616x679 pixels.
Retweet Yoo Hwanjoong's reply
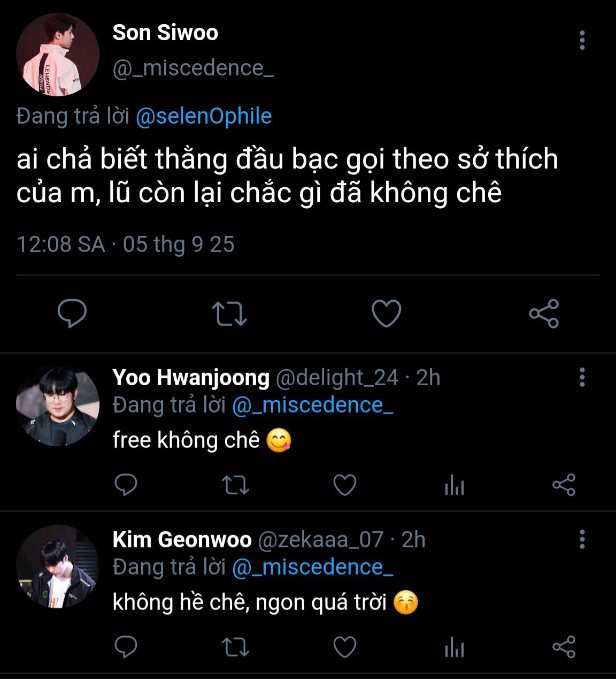pyautogui.click(x=235, y=485)
